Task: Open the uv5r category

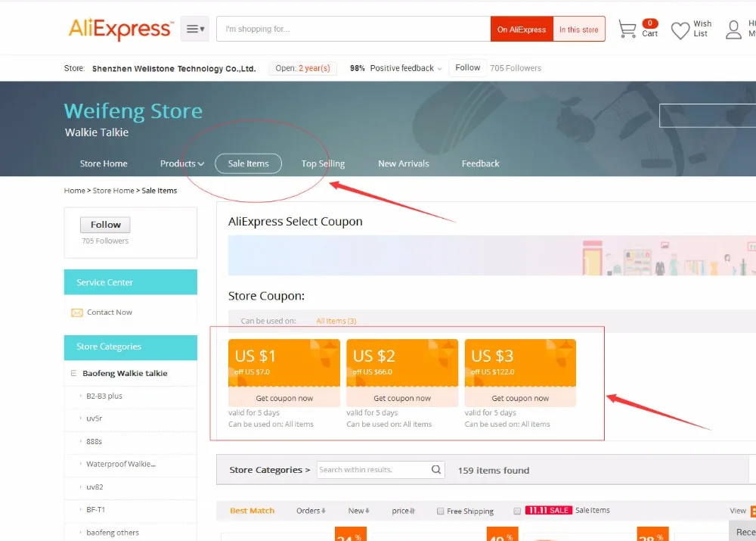Action: coord(94,418)
